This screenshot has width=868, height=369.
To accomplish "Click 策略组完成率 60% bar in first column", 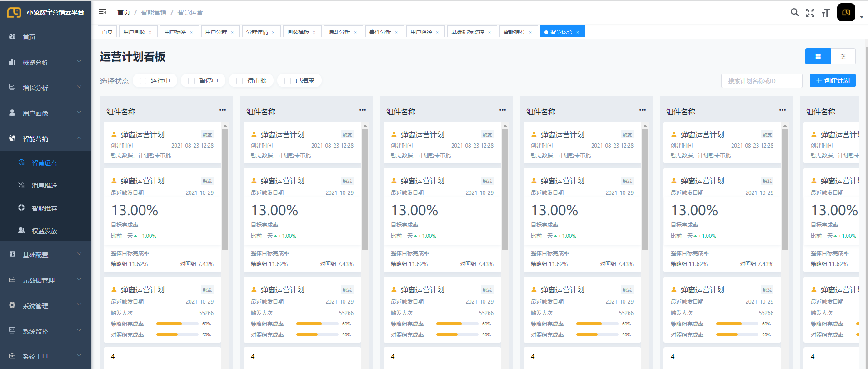I will click(x=177, y=324).
